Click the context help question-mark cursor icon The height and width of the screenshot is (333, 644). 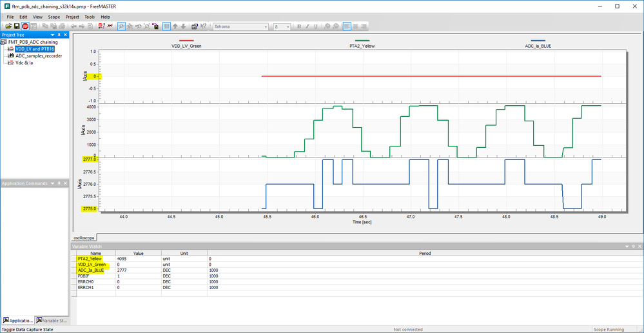point(203,26)
